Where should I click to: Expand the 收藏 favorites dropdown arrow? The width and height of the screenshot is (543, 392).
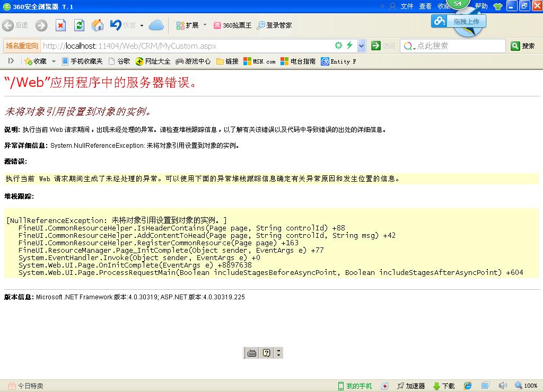[x=54, y=61]
